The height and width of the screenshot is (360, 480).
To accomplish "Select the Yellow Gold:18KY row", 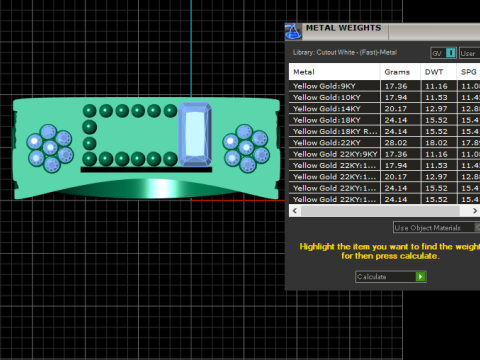I will point(384,120).
